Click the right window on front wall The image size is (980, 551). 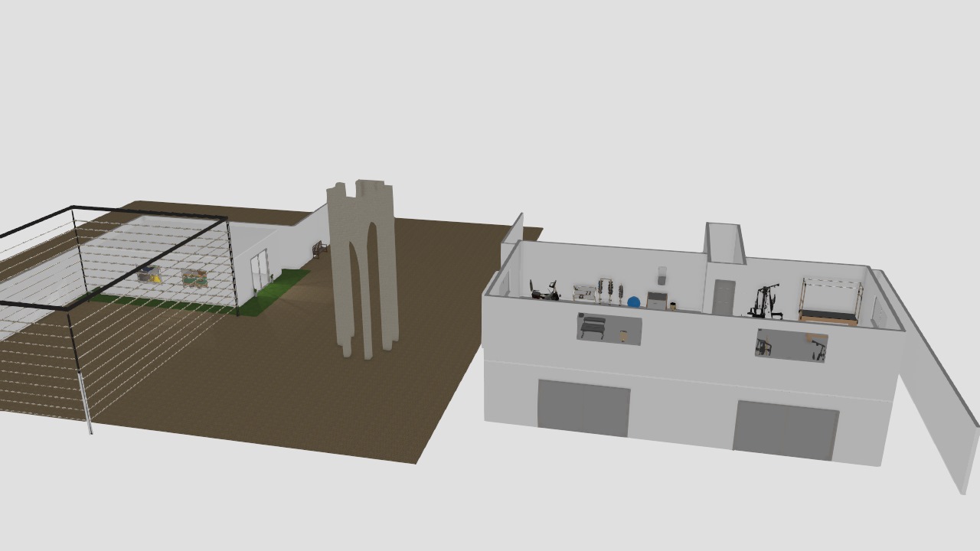792,345
